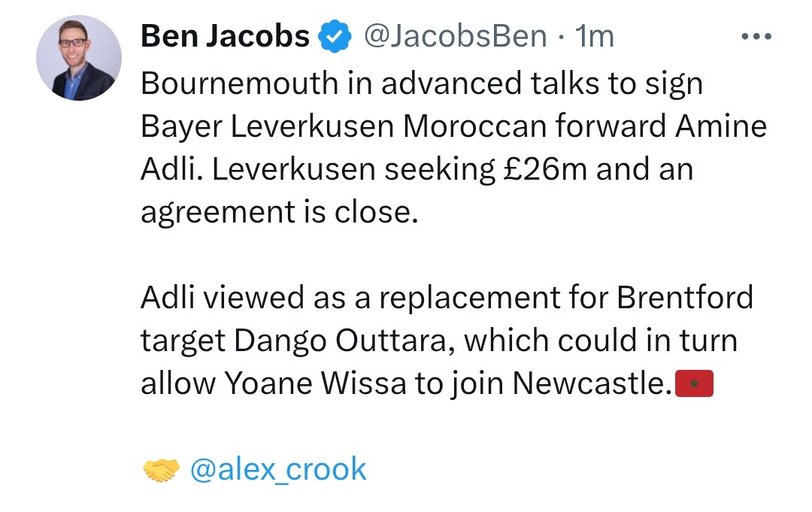Click the word 'Brentford' in the tweet
This screenshot has width=812, height=512.
[685, 298]
